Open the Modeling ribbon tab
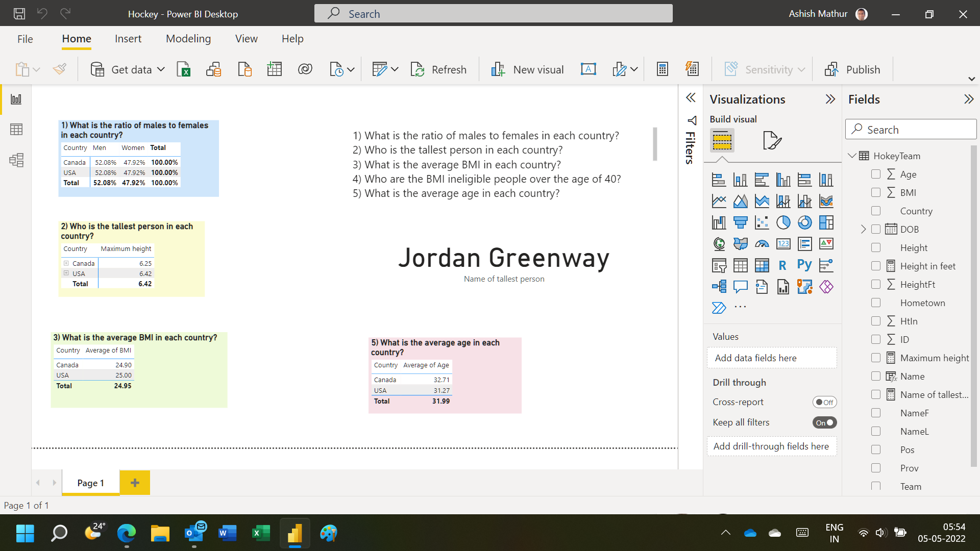Viewport: 980px width, 551px height. click(x=188, y=39)
